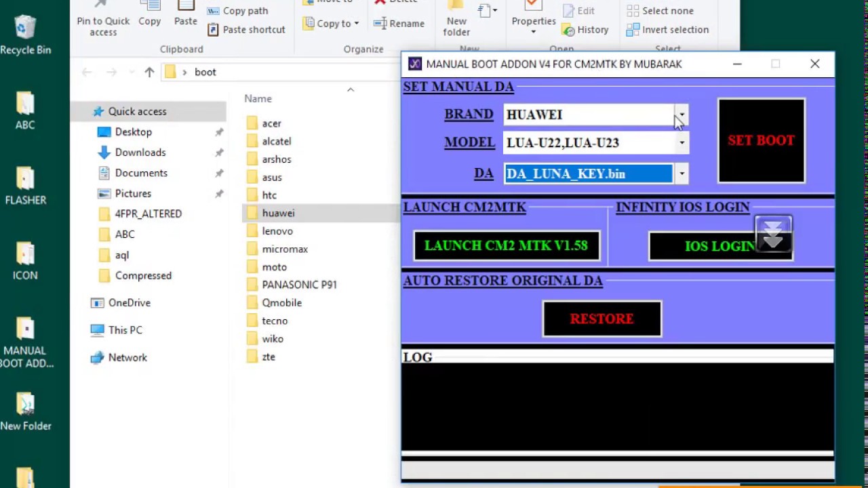Click Copy in the ribbon
The height and width of the screenshot is (488, 868).
click(150, 14)
